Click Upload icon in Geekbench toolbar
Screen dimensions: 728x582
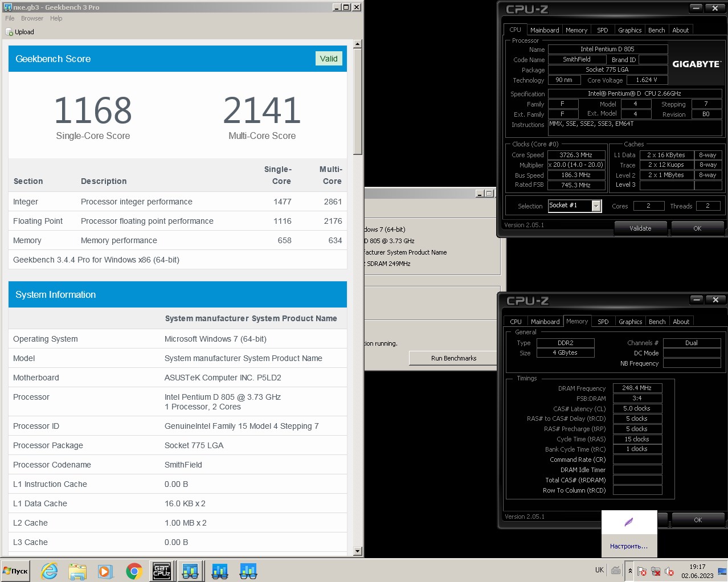[x=9, y=32]
